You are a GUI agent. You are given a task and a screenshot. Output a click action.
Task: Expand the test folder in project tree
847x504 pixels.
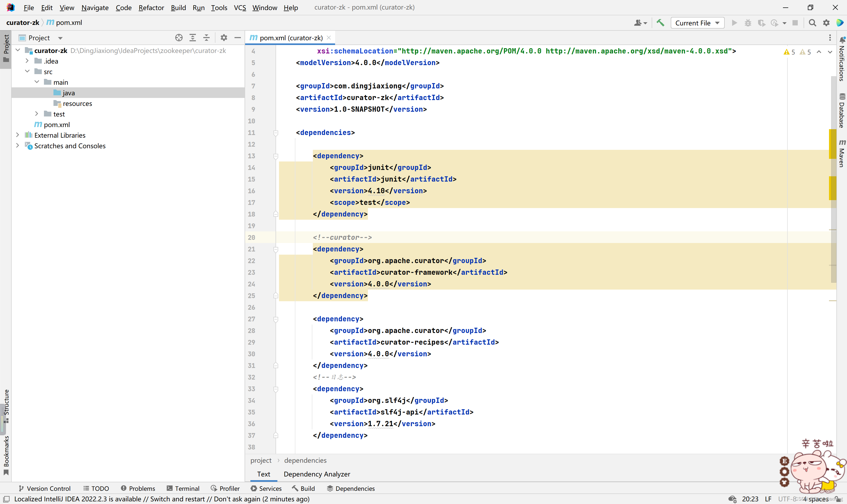click(37, 113)
